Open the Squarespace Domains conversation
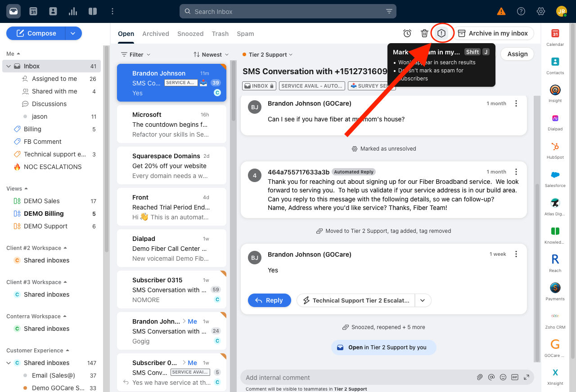 pos(171,166)
